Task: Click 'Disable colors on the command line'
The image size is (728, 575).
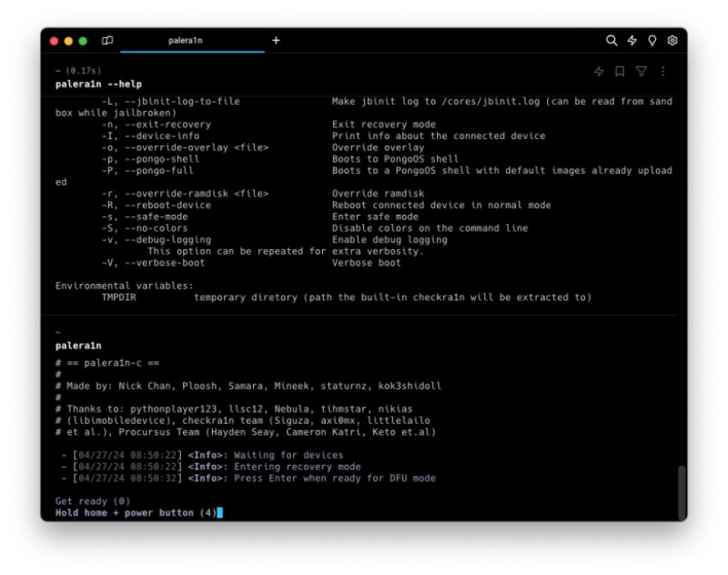Action: (430, 228)
